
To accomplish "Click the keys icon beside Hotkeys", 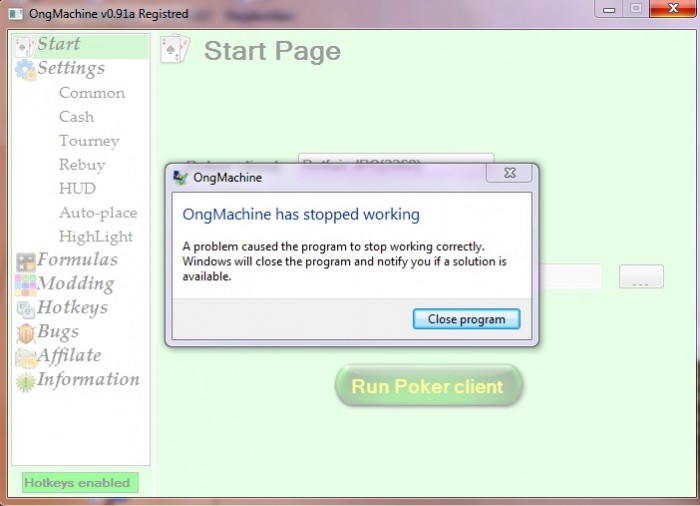I will point(25,309).
